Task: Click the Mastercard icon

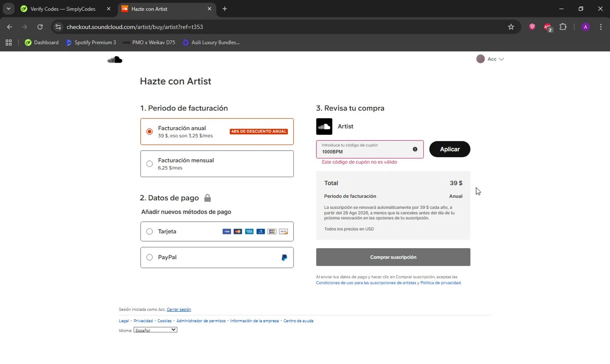Action: click(238, 232)
